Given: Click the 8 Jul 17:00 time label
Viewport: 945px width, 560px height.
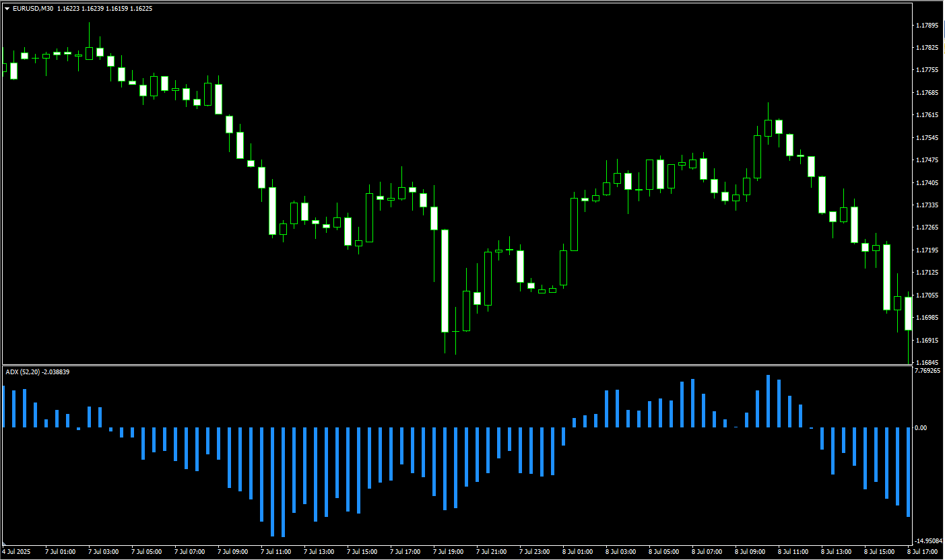Looking at the screenshot, I should tap(923, 552).
